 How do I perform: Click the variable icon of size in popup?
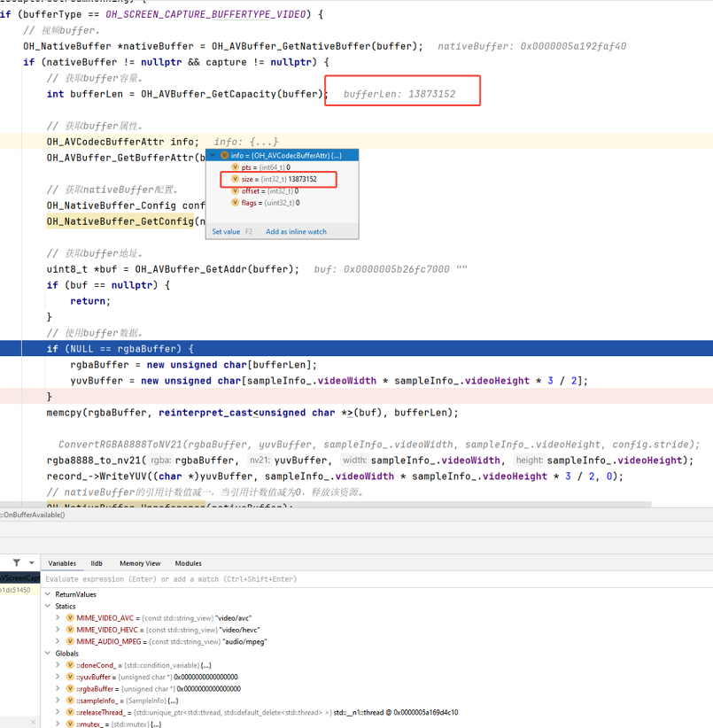coord(235,179)
